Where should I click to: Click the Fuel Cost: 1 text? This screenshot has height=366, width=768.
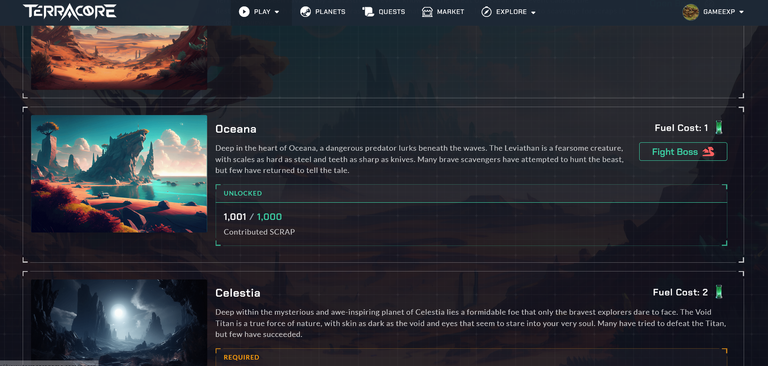pos(681,128)
